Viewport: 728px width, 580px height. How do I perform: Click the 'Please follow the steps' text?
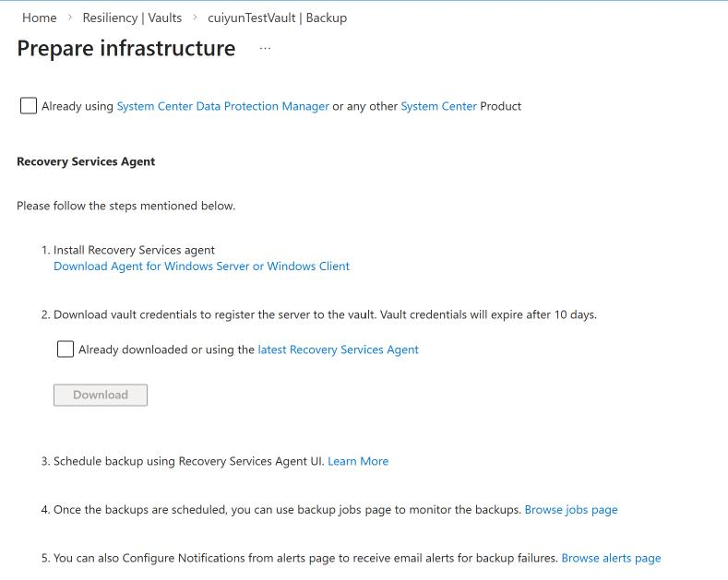126,206
